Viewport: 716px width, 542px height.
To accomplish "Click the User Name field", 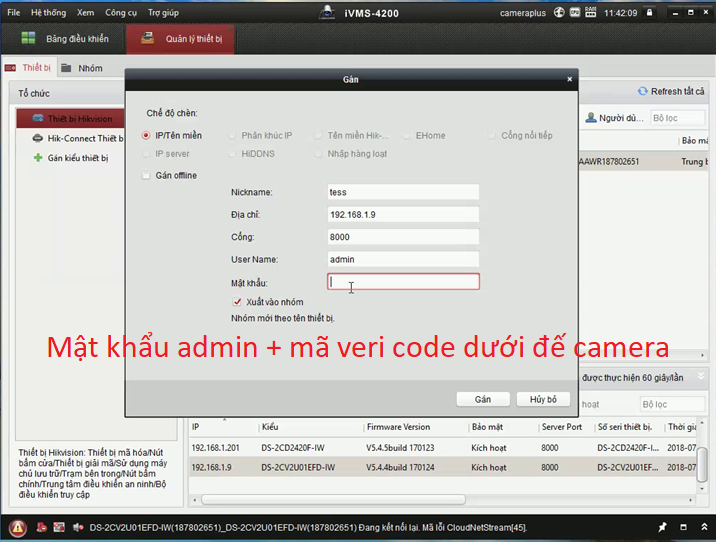I will click(x=403, y=259).
